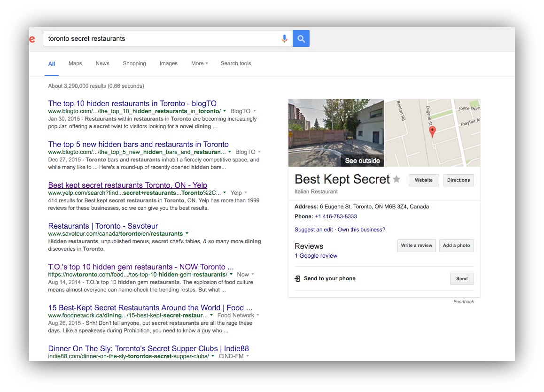The width and height of the screenshot is (544, 392).
Task: Click the red map pin marker
Action: (x=432, y=132)
